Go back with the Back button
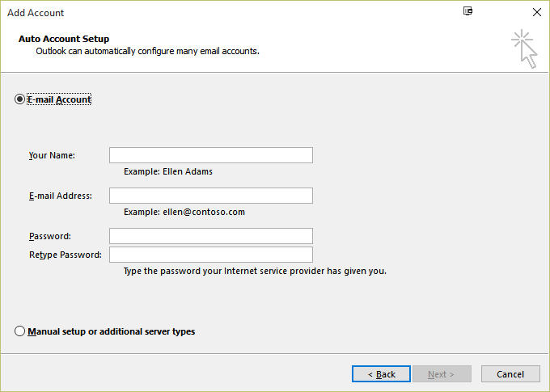 [x=381, y=374]
